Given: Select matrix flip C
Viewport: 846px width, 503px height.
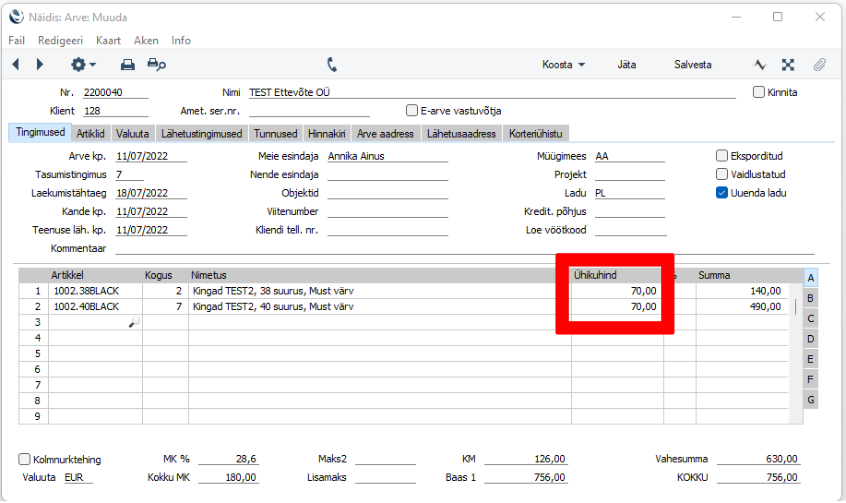Looking at the screenshot, I should pos(810,318).
